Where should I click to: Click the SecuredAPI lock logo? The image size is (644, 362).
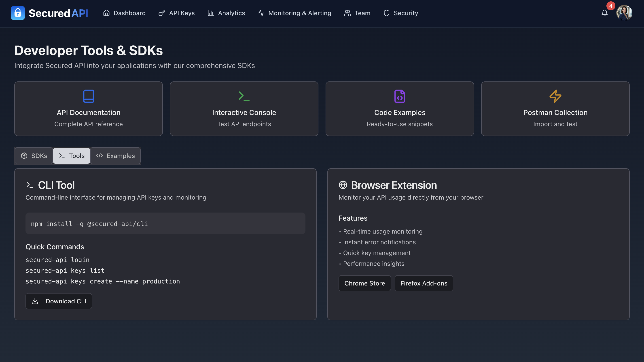(x=18, y=13)
